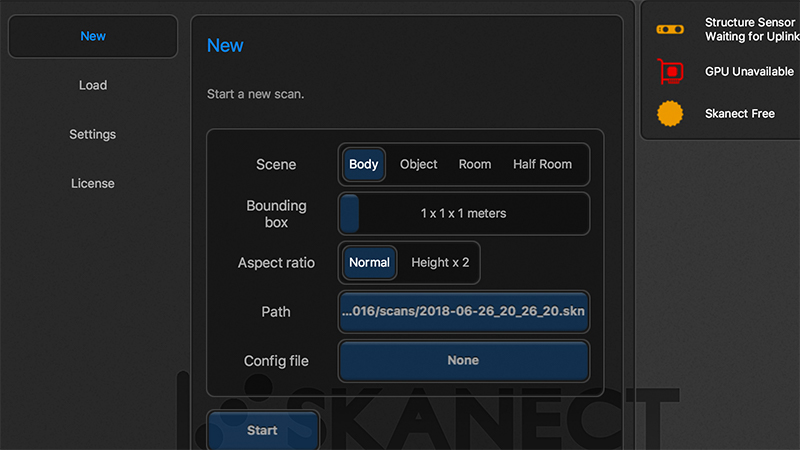The image size is (800, 450).
Task: Click the 'Start a new scan.' description
Action: [255, 94]
